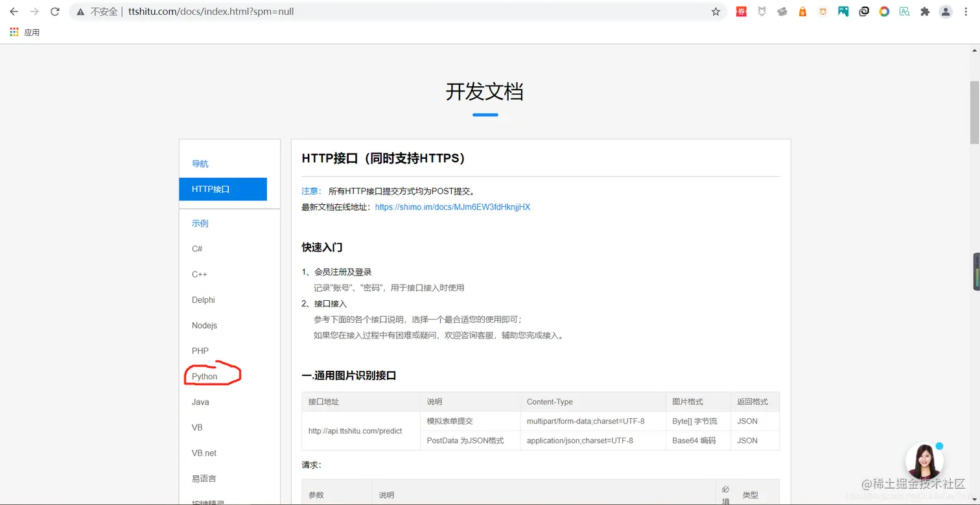Open the black chain-link extension
This screenshot has height=505, width=980.
coord(863,11)
